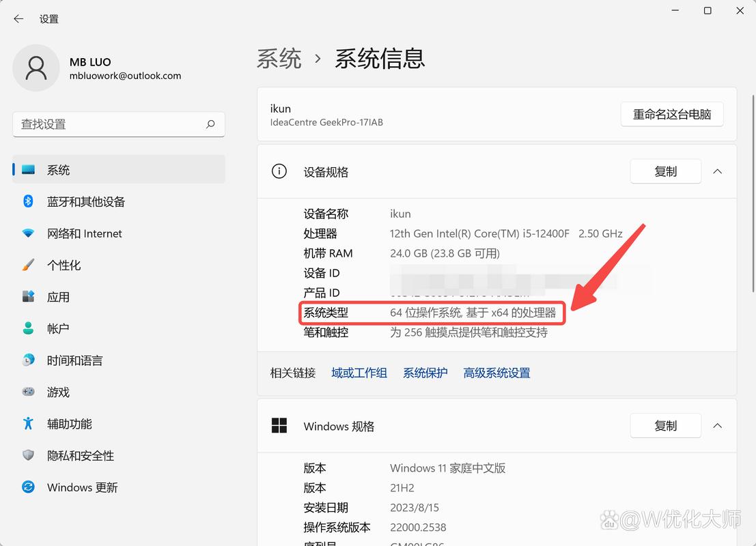Copy device specs with 复制 button
This screenshot has width=756, height=546.
point(665,171)
